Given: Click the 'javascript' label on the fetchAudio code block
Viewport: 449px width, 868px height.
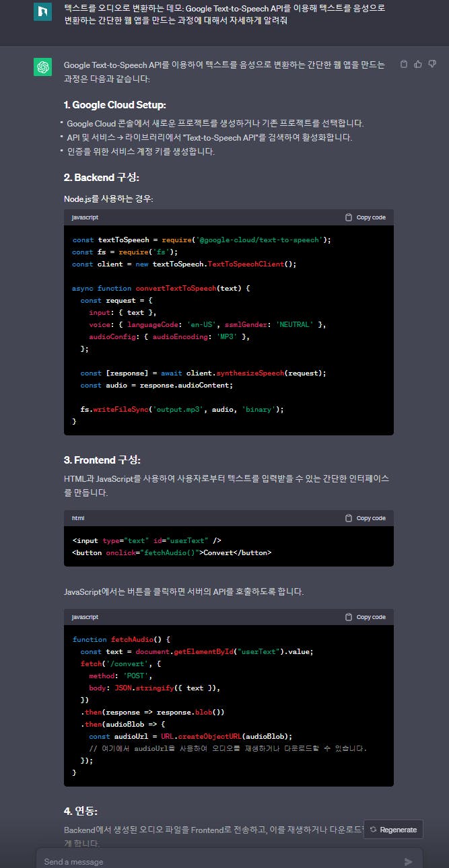Looking at the screenshot, I should [85, 617].
